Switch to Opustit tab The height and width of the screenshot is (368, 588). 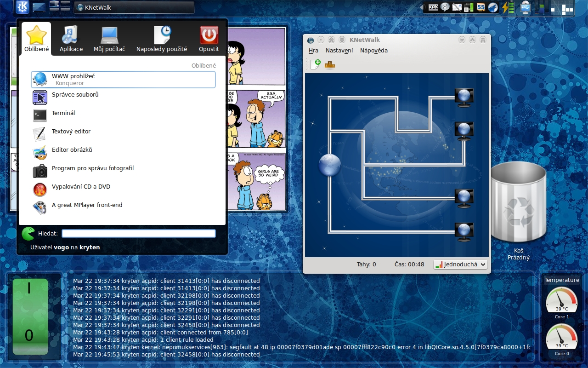[x=209, y=39]
